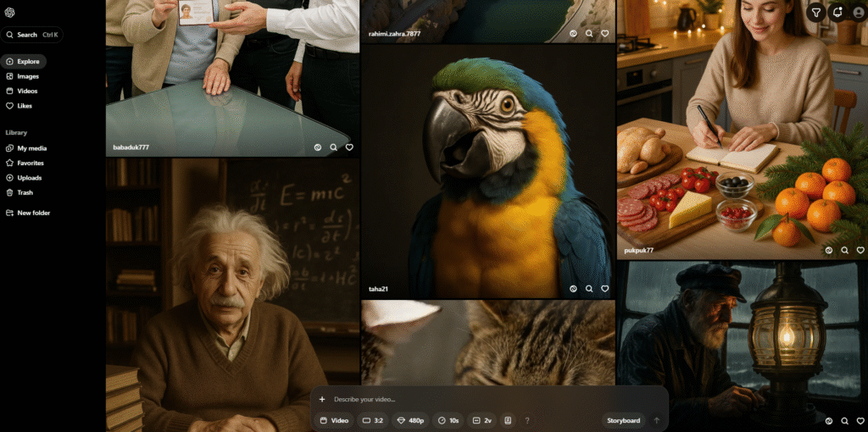Click the up-arrow submit button
868x432 pixels.
pyautogui.click(x=656, y=420)
